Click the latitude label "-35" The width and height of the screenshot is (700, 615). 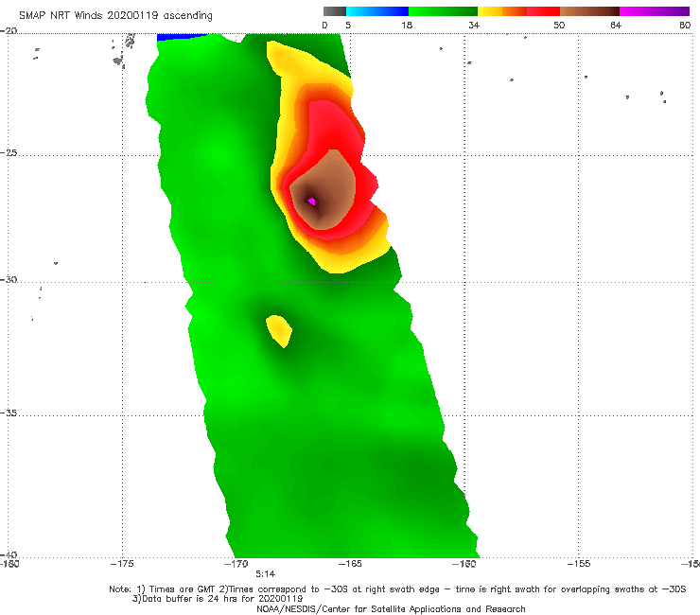(x=9, y=413)
